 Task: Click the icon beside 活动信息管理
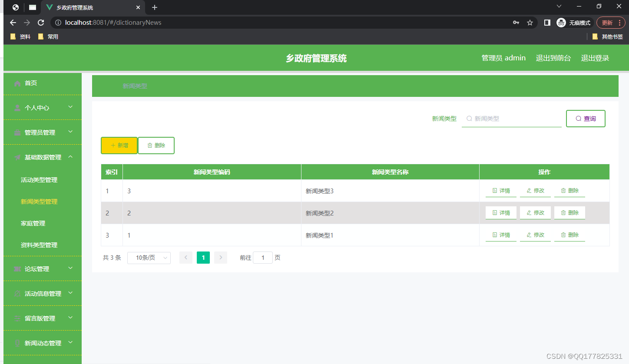pos(17,294)
